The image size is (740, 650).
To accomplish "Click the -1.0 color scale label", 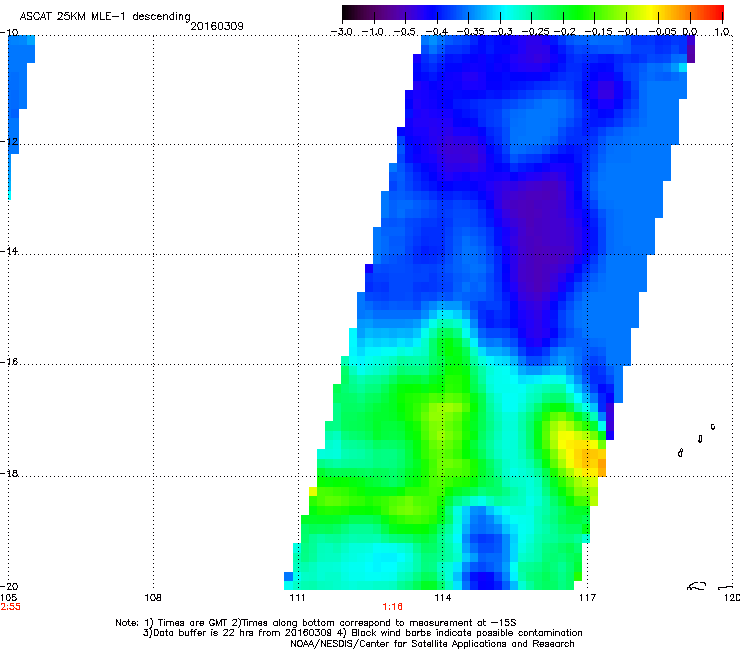I will [373, 32].
